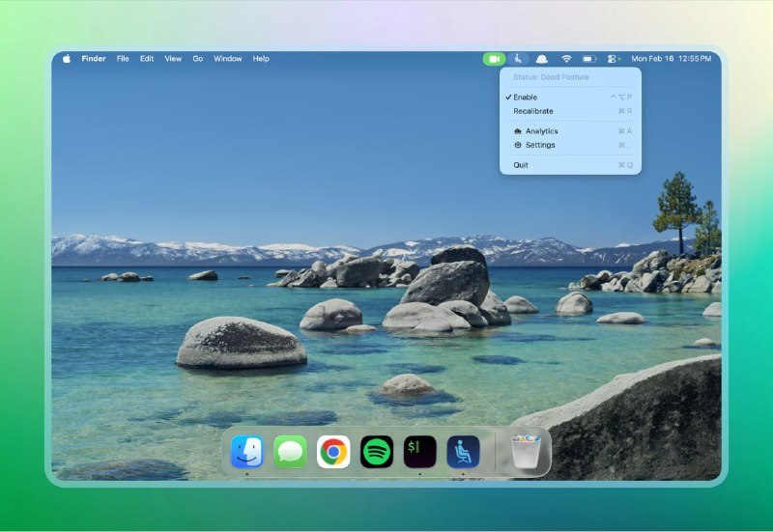The height and width of the screenshot is (532, 773).
Task: Select Recalibrate from the posture menu
Action: (x=533, y=111)
